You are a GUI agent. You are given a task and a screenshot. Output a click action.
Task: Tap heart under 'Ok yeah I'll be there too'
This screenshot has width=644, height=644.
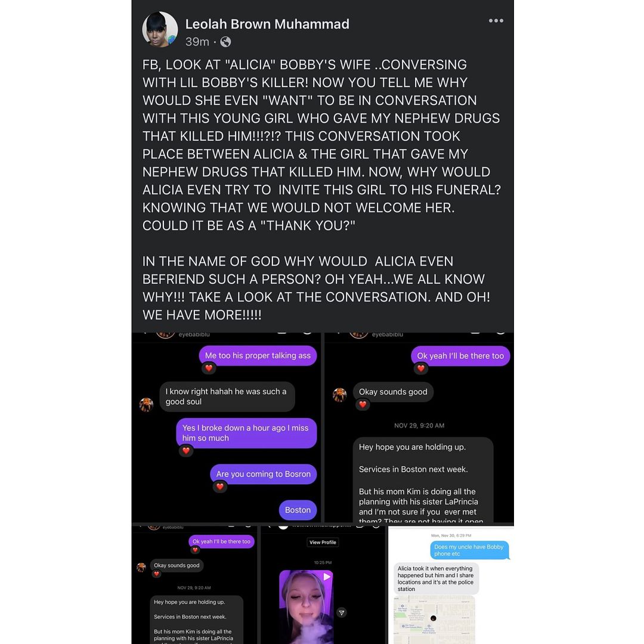tap(421, 369)
